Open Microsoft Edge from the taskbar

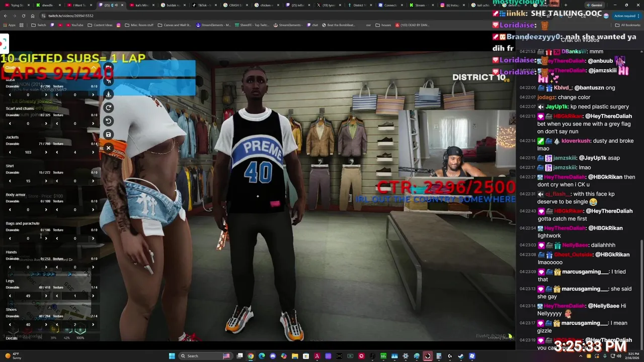[x=262, y=356]
